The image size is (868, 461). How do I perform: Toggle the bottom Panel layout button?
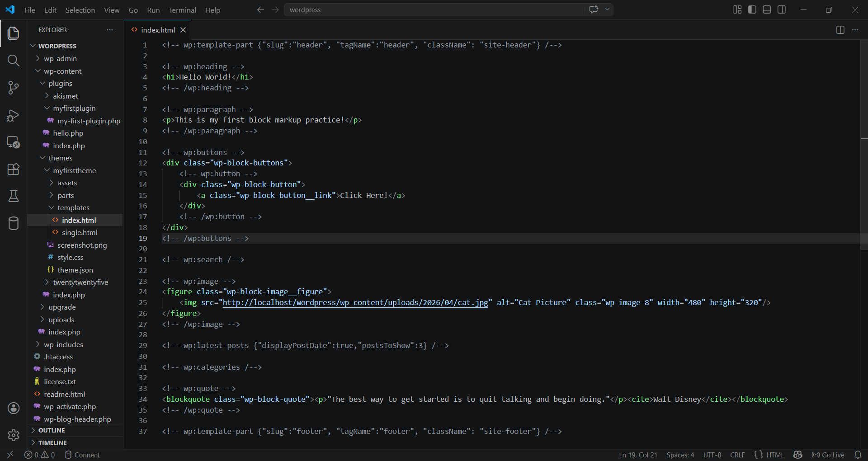tap(767, 10)
